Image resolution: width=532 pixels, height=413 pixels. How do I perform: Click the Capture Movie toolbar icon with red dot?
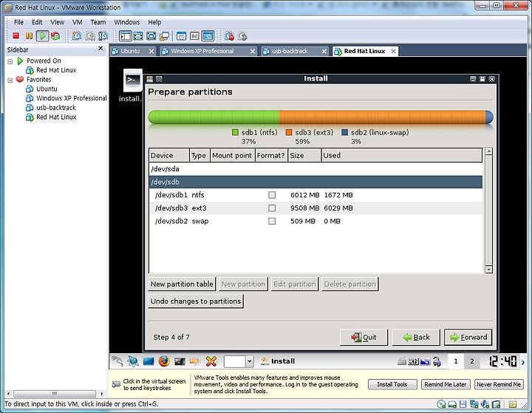229,36
